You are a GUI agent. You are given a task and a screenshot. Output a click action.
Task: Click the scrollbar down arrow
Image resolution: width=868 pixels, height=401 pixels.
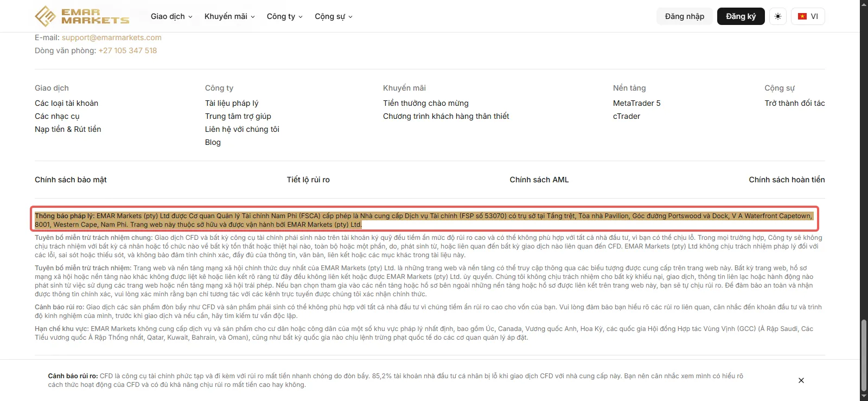click(864, 397)
